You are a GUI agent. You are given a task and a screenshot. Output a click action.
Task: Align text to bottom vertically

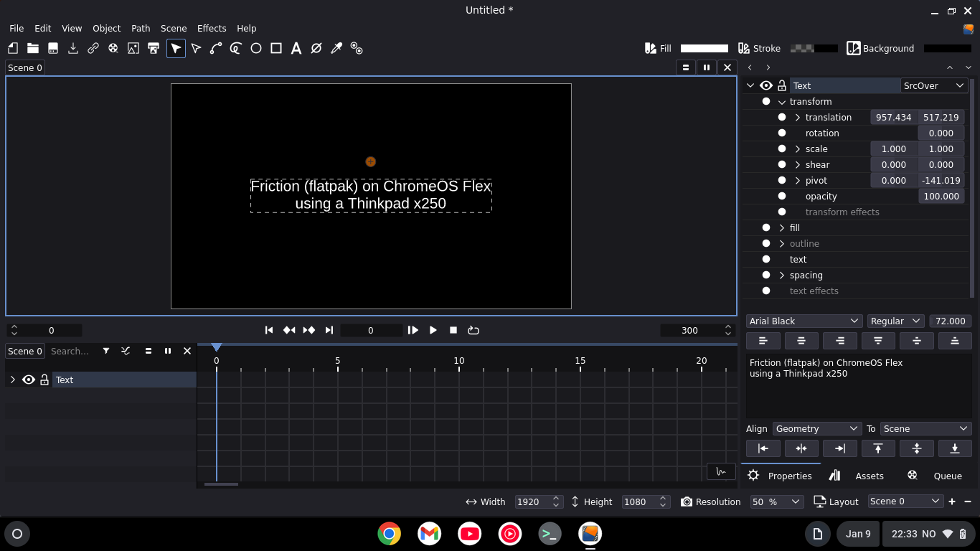tap(955, 341)
